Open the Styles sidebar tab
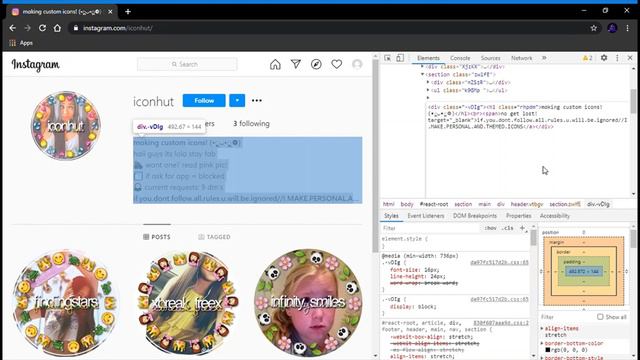 pos(391,216)
